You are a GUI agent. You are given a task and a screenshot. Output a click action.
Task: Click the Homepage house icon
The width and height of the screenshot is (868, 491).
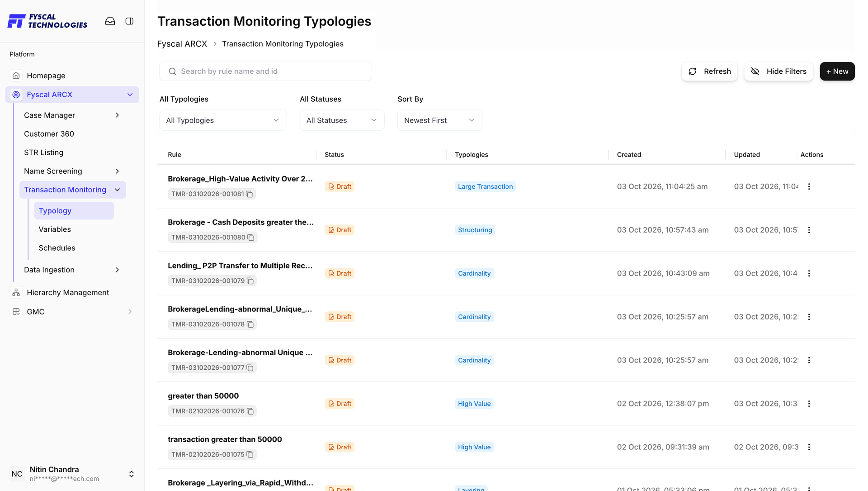point(16,76)
